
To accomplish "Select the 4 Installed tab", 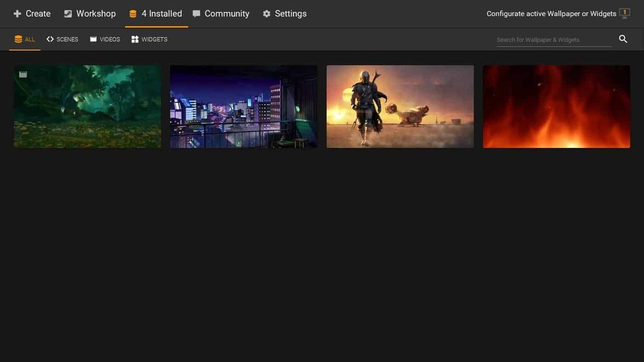I will click(x=156, y=14).
